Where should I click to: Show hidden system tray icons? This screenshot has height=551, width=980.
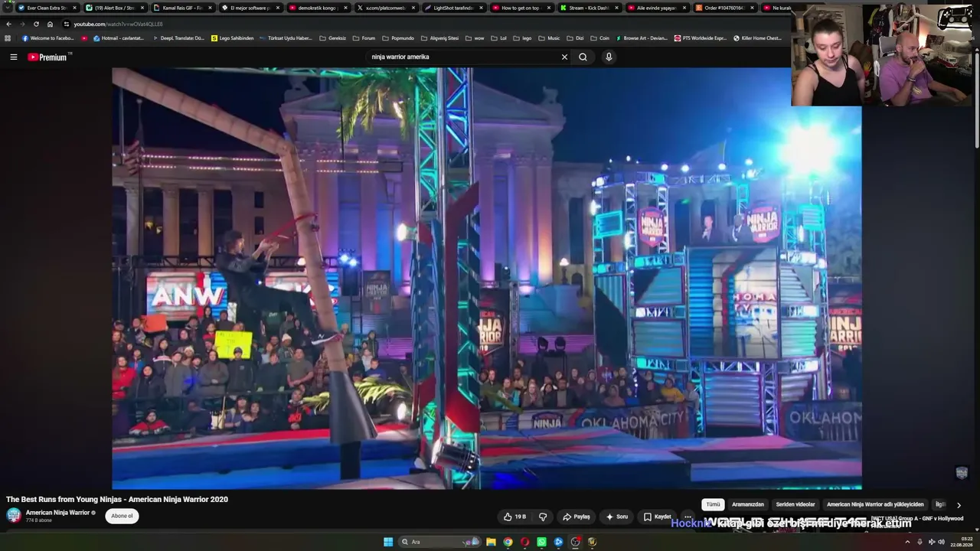pyautogui.click(x=907, y=542)
